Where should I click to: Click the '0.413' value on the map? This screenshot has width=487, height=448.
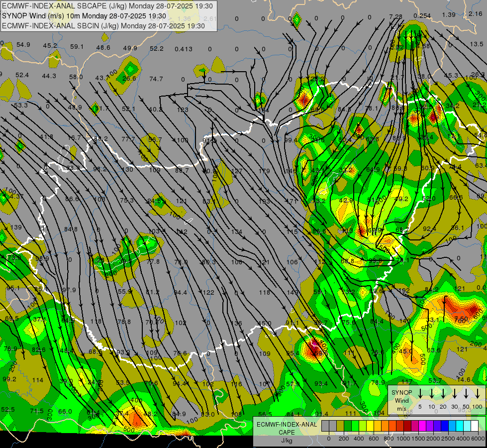183,49
